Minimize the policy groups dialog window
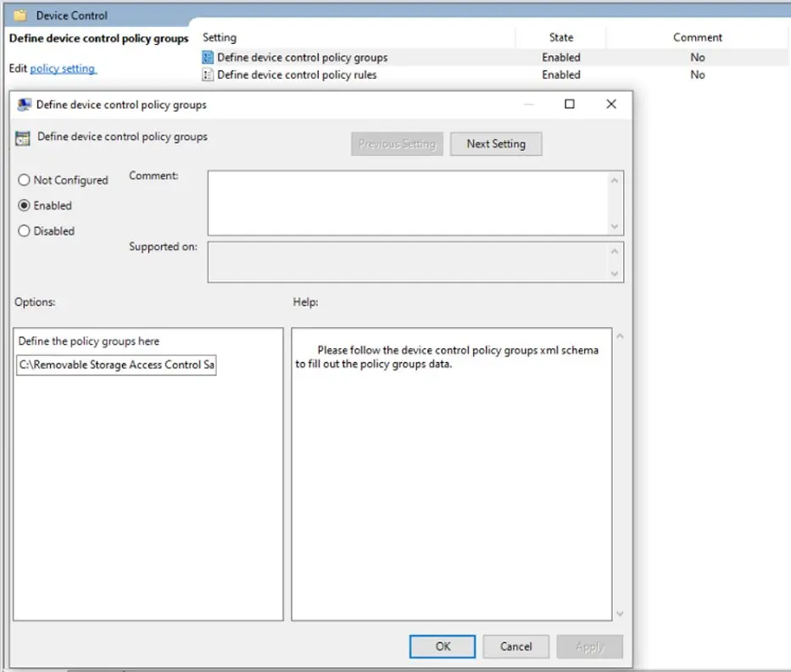The image size is (791, 672). click(528, 104)
